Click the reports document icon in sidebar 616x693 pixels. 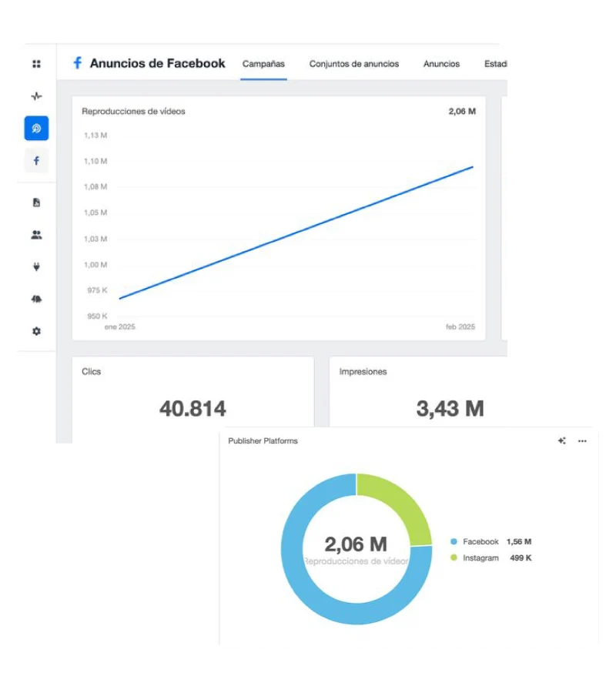(36, 203)
